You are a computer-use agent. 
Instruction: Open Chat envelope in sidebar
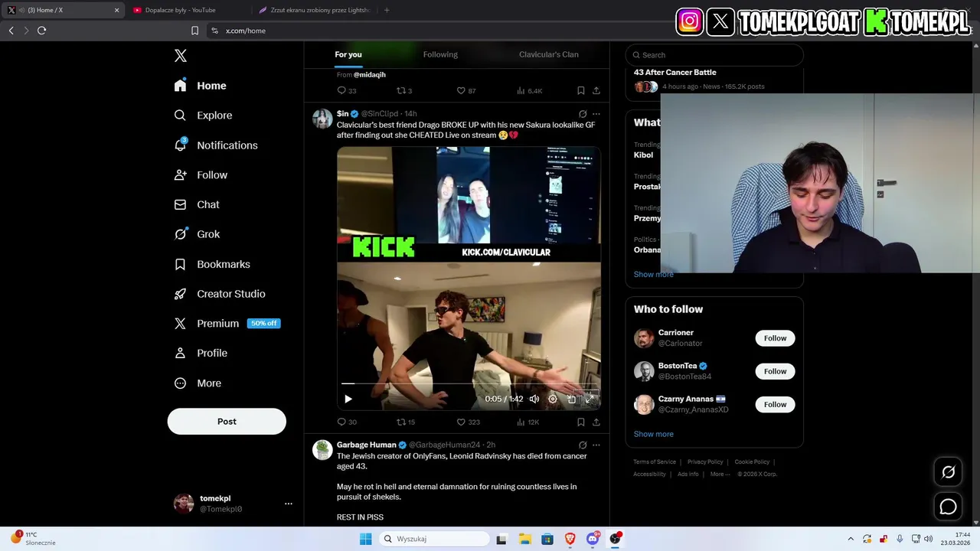point(180,204)
